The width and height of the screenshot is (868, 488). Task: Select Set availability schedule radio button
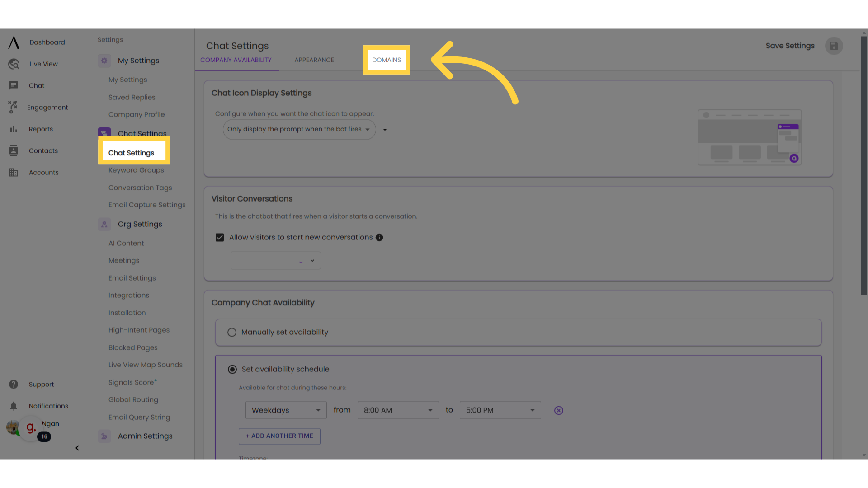(x=232, y=369)
